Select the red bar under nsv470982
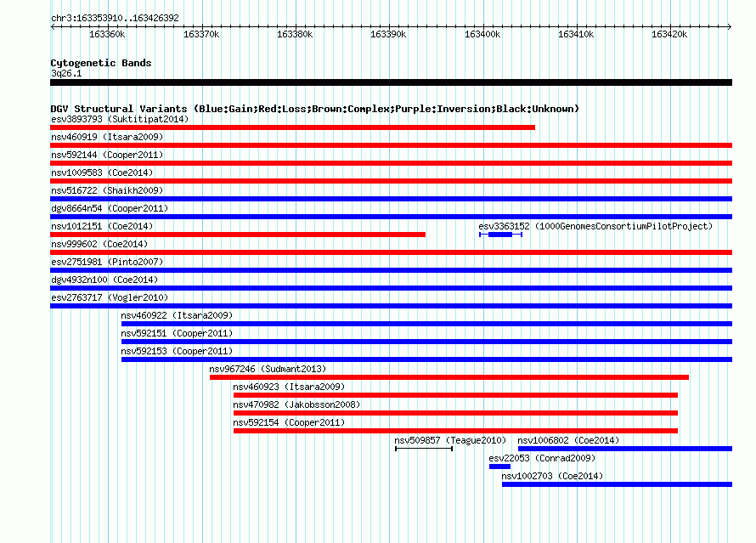 coord(455,413)
